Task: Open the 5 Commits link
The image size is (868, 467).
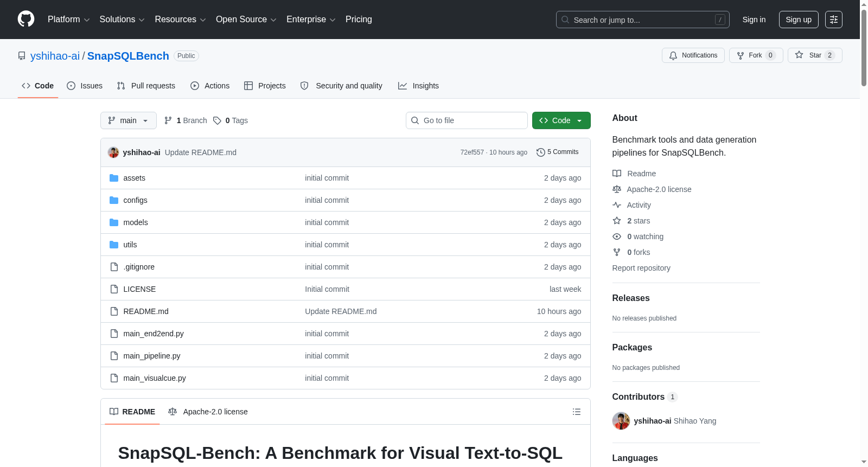Action: point(557,152)
